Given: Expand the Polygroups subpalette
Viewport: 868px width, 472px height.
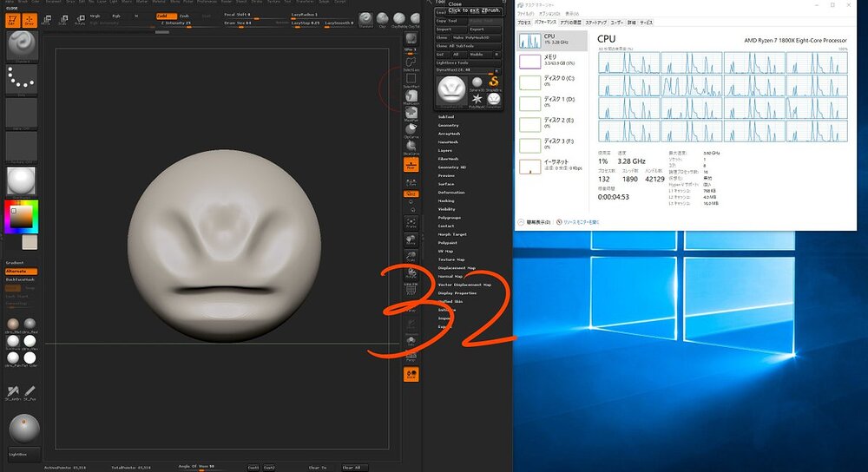Looking at the screenshot, I should coord(450,218).
